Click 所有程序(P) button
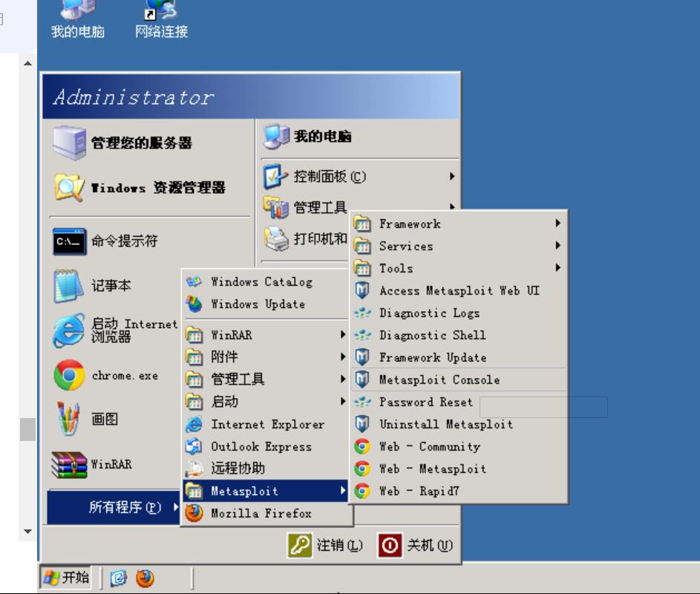 [114, 507]
